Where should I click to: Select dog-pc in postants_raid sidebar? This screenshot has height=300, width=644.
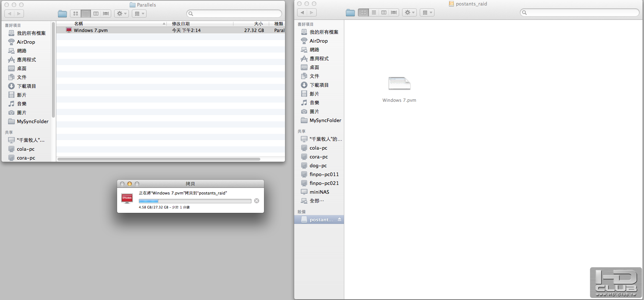[314, 165]
